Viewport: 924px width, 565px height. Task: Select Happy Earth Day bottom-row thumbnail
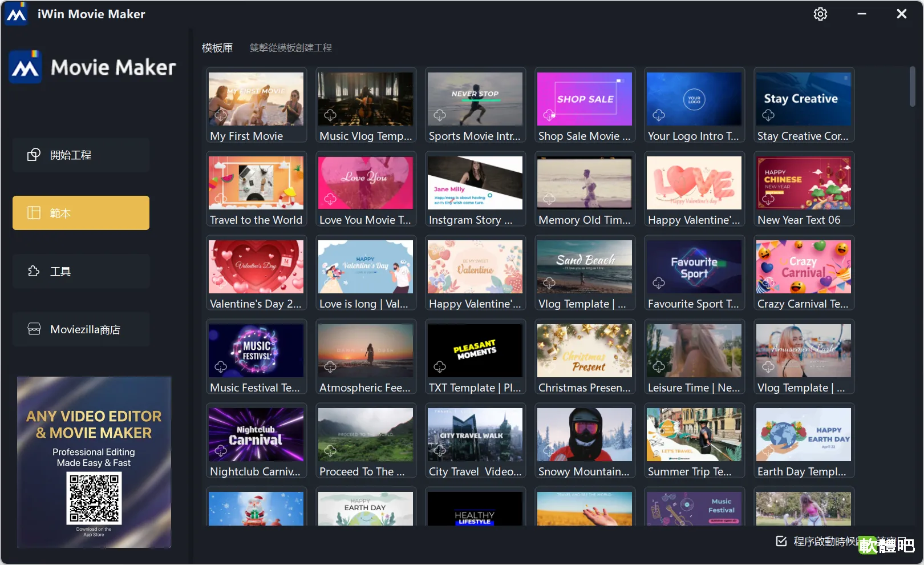point(366,508)
